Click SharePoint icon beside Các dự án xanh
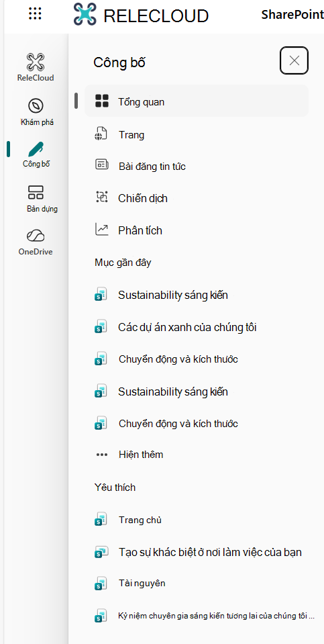This screenshot has height=644, width=324. [101, 327]
